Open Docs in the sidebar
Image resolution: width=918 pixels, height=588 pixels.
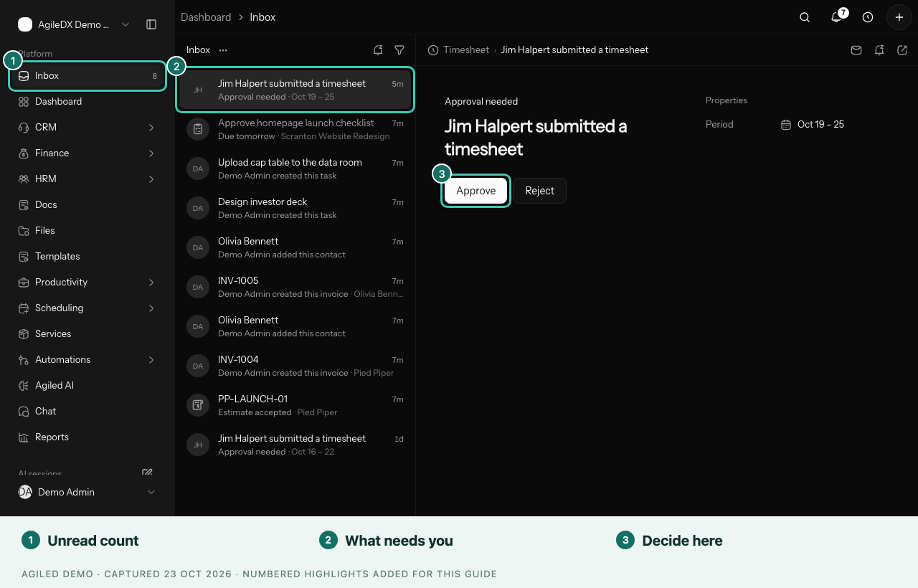point(87,205)
